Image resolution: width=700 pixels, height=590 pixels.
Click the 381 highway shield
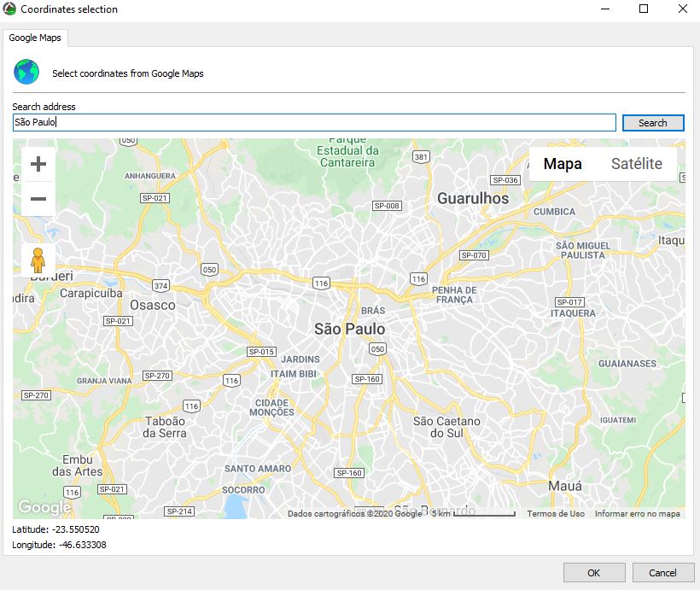[x=421, y=157]
